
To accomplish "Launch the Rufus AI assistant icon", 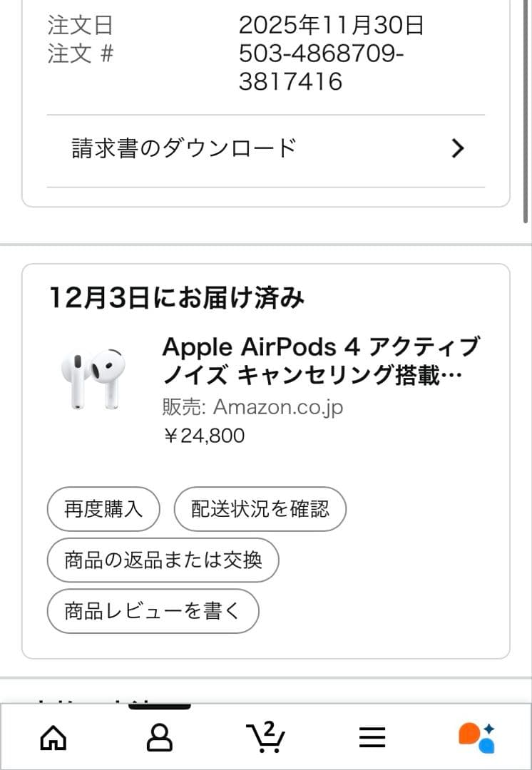I will pyautogui.click(x=478, y=737).
